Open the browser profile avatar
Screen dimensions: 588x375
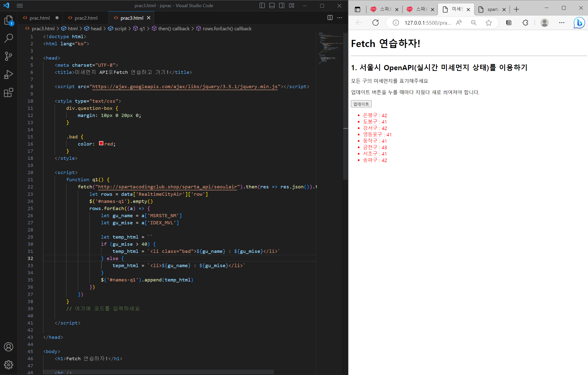coord(544,23)
